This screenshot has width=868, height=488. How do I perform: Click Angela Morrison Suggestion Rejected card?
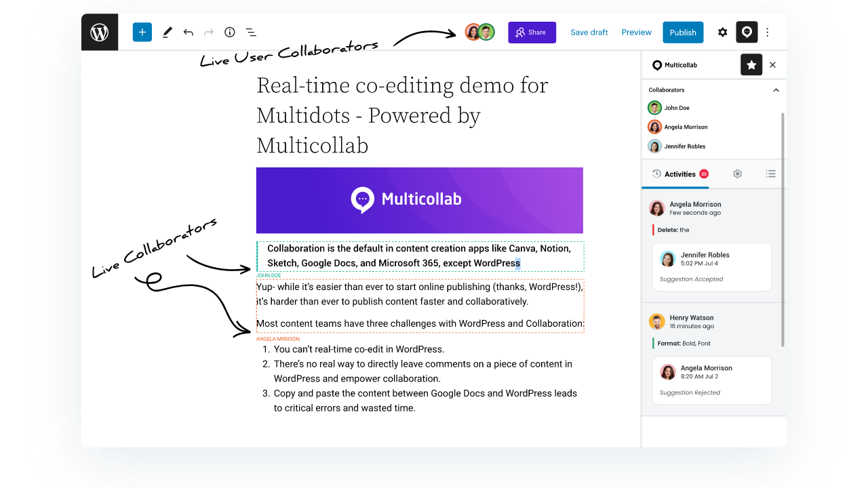pyautogui.click(x=712, y=380)
